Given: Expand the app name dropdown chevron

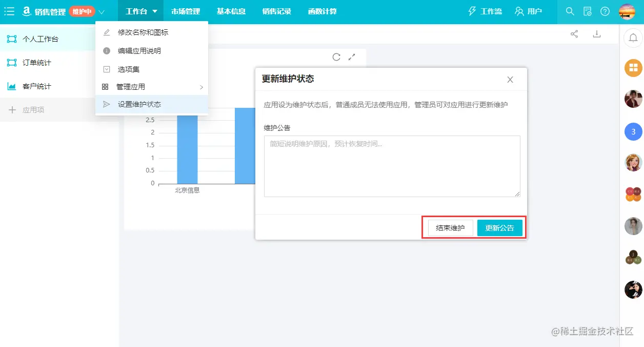Looking at the screenshot, I should pos(102,12).
